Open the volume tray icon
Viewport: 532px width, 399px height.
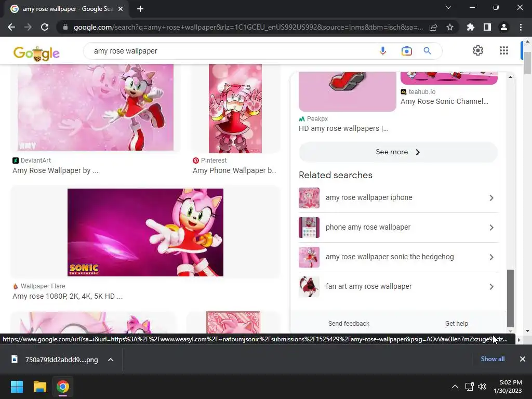click(482, 387)
